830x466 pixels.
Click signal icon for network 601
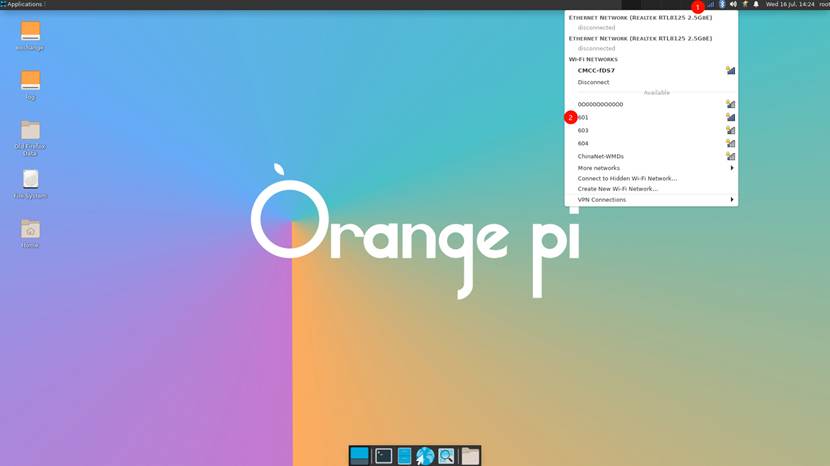point(730,118)
